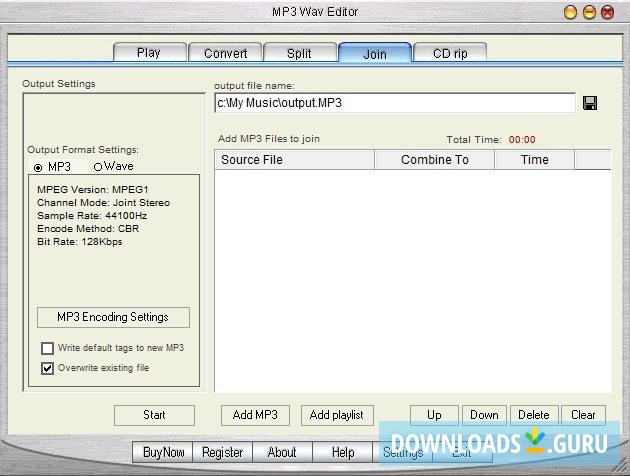This screenshot has width=630, height=476.
Task: Click Add MP3 button
Action: (255, 415)
